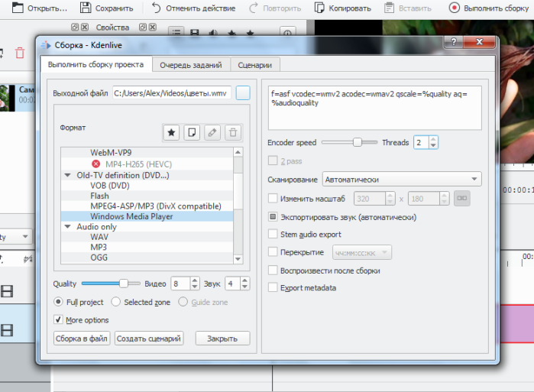
Task: Click the create new profile icon
Action: (x=192, y=132)
